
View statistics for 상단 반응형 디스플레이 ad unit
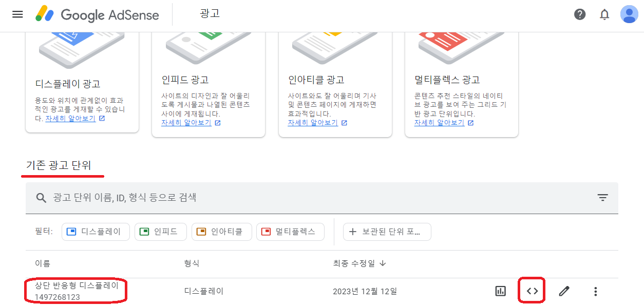tap(500, 290)
